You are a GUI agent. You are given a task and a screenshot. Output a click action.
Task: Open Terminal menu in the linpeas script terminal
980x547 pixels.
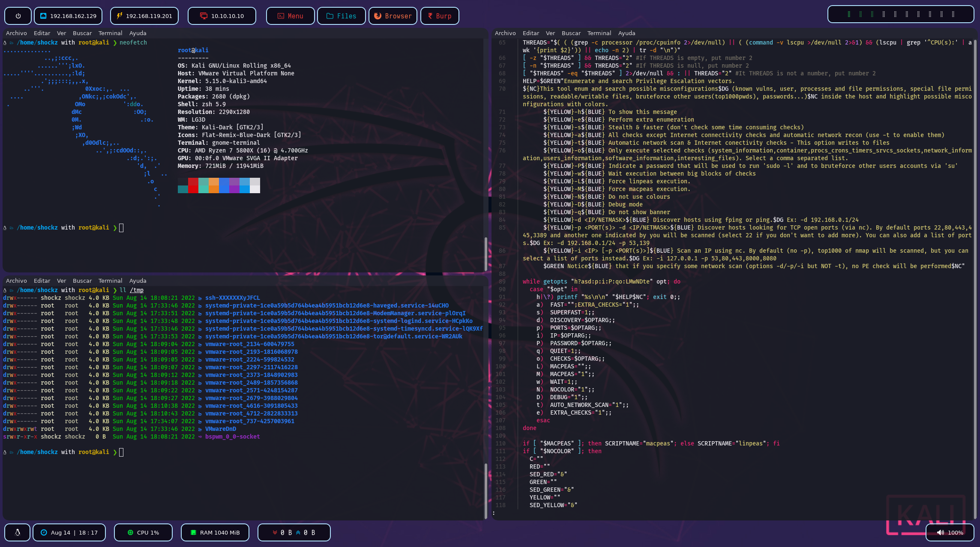(x=599, y=33)
